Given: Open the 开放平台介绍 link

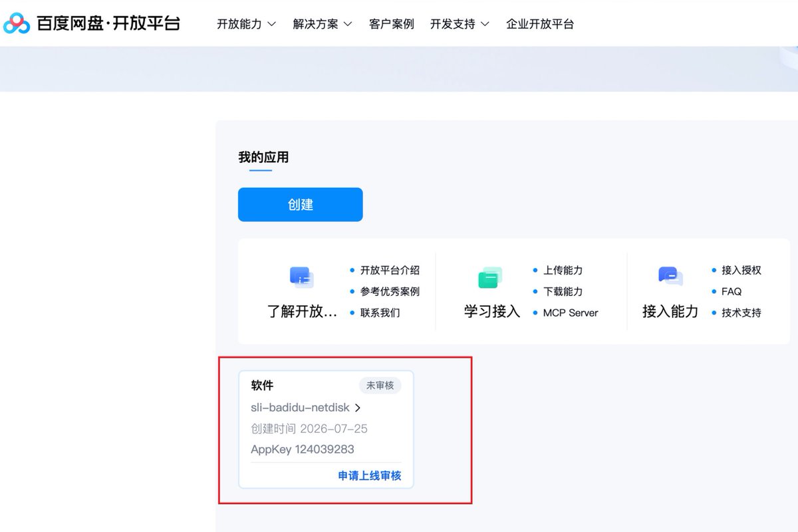Looking at the screenshot, I should [390, 271].
